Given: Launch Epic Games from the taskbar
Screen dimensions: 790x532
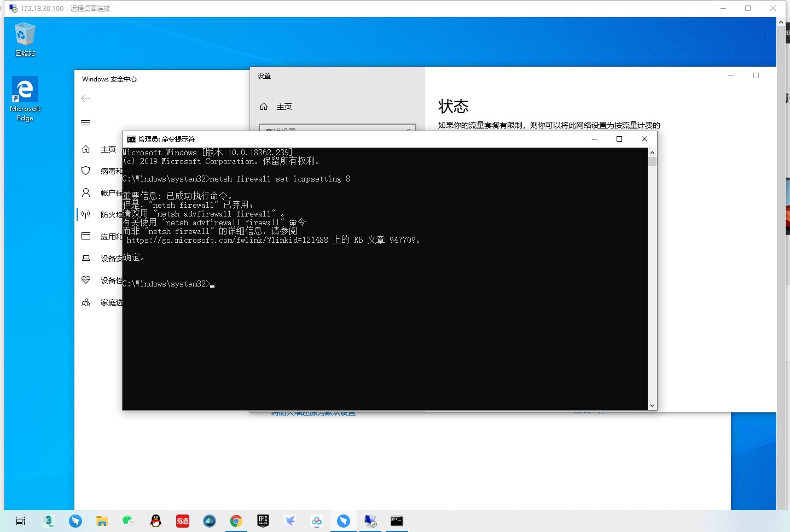Looking at the screenshot, I should 263,521.
